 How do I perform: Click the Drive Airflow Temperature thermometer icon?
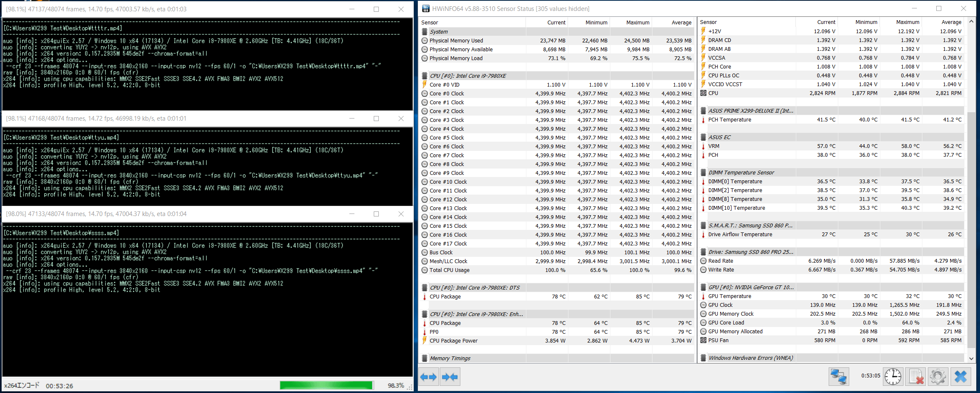pos(703,234)
